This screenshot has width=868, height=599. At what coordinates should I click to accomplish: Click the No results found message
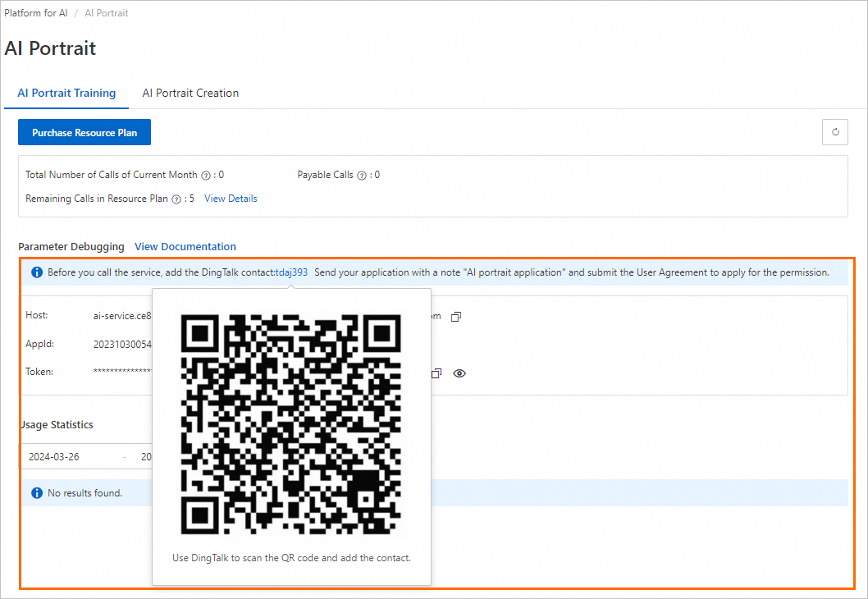85,492
